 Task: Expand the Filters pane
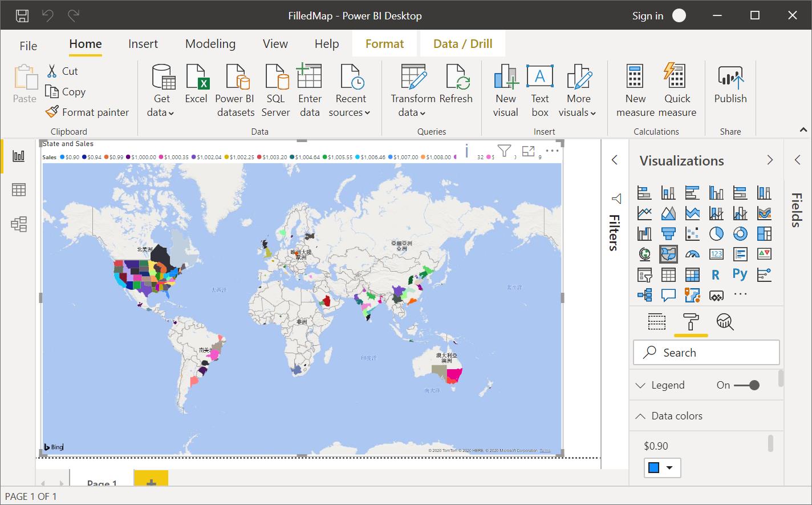tap(615, 160)
